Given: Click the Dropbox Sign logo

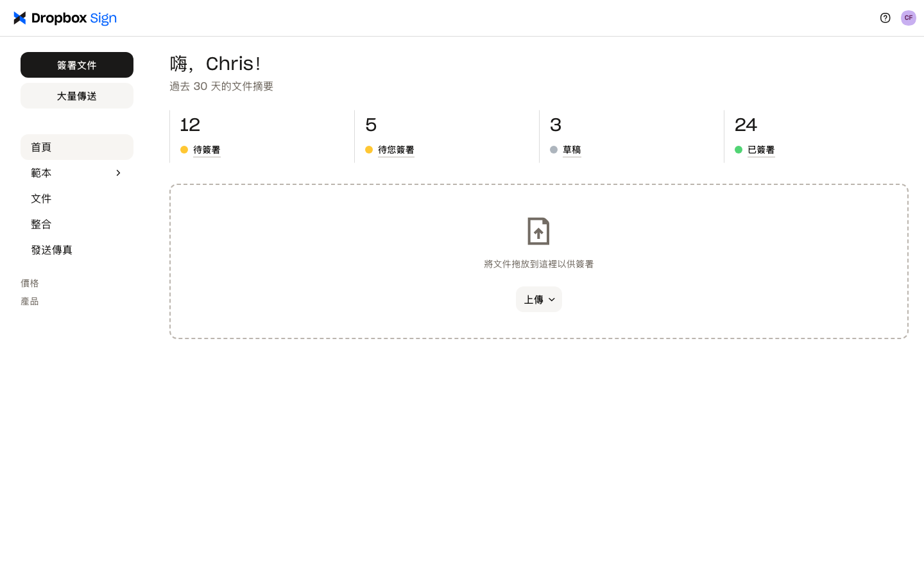Looking at the screenshot, I should [x=65, y=18].
